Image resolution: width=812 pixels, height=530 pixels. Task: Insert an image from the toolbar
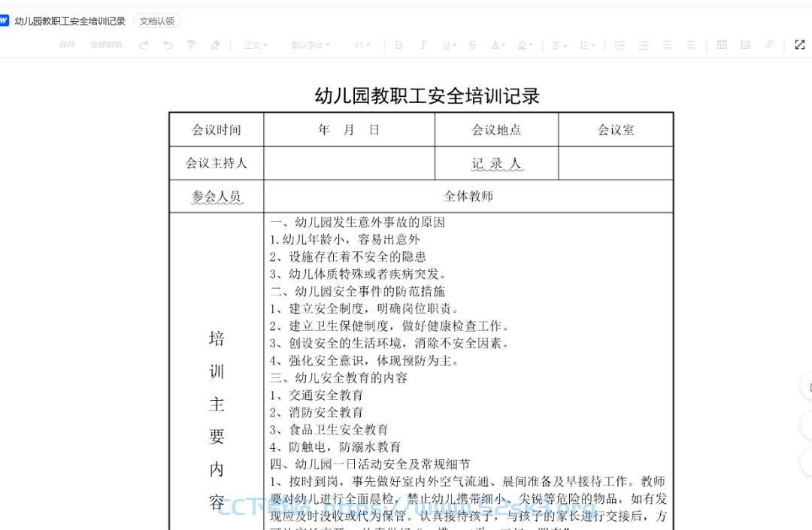pyautogui.click(x=746, y=45)
